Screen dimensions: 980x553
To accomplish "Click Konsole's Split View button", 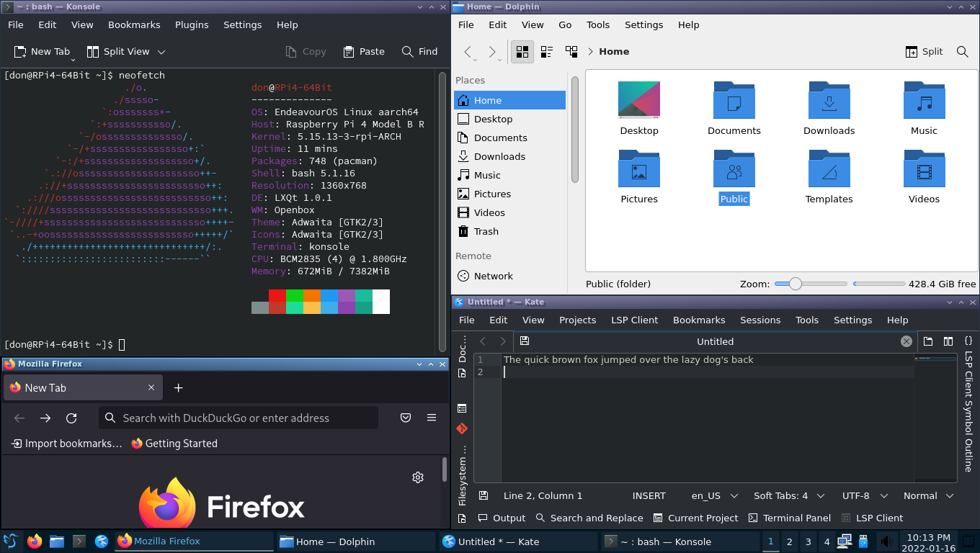I will 118,52.
